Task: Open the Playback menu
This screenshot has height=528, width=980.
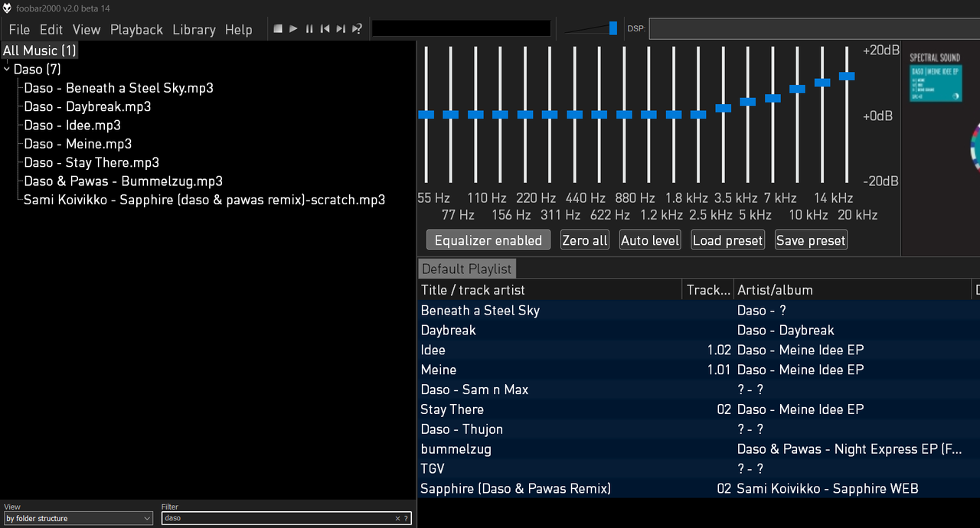Action: tap(136, 29)
